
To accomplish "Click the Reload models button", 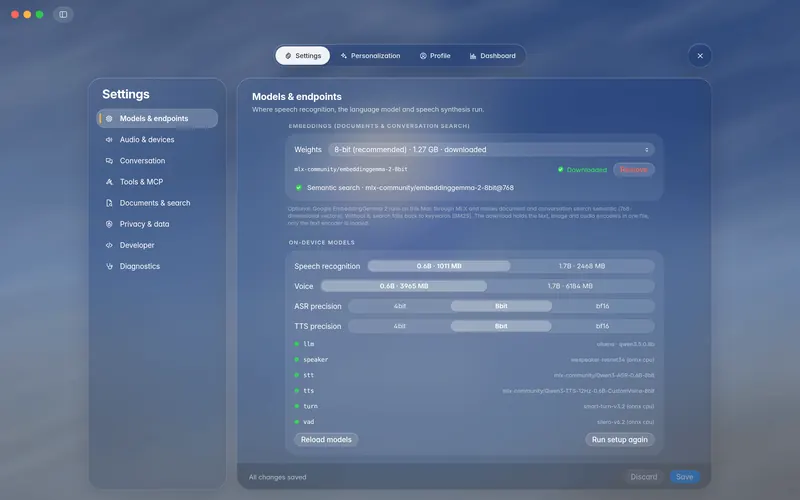I will tap(326, 439).
